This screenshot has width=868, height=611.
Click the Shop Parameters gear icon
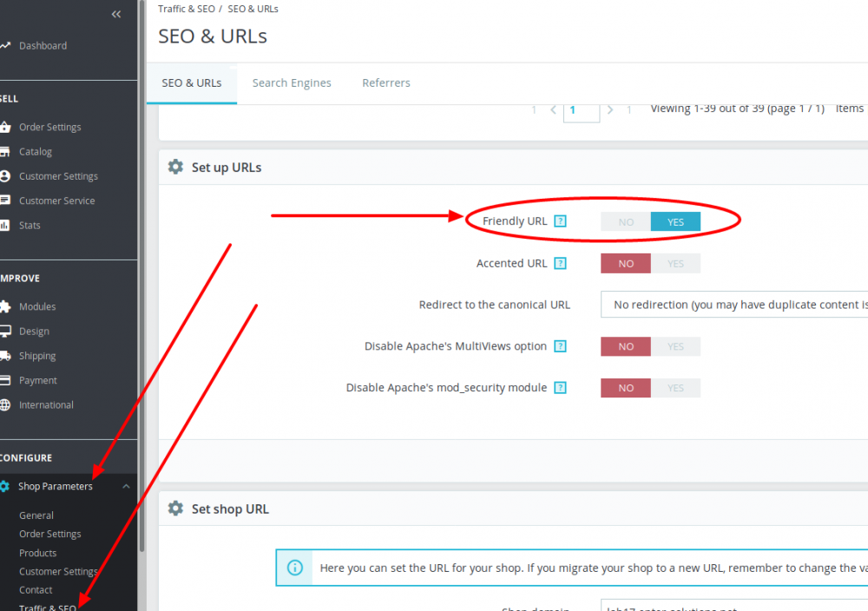pyautogui.click(x=5, y=486)
